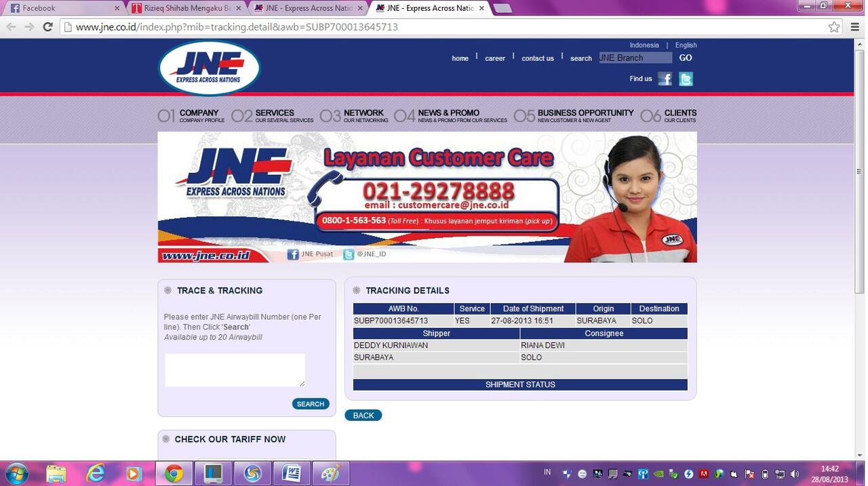Click AWB number SUBP700013645713
Image resolution: width=868 pixels, height=486 pixels.
(391, 321)
